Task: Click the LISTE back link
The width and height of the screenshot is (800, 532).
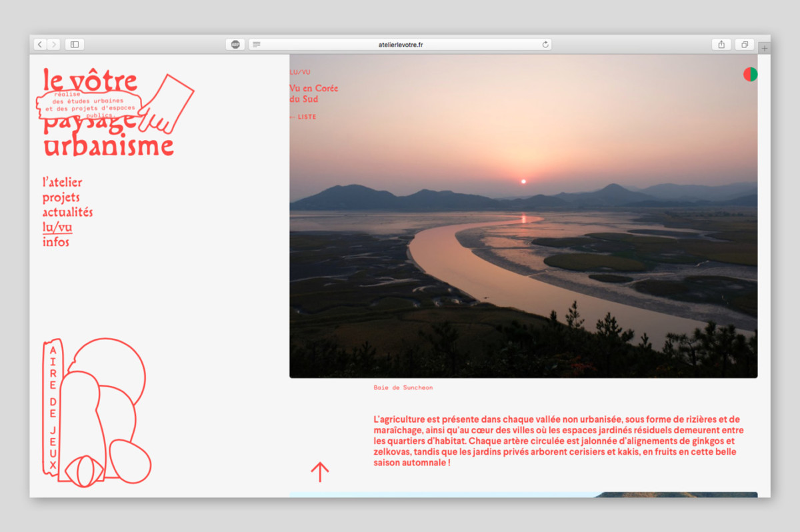Action: [x=306, y=117]
